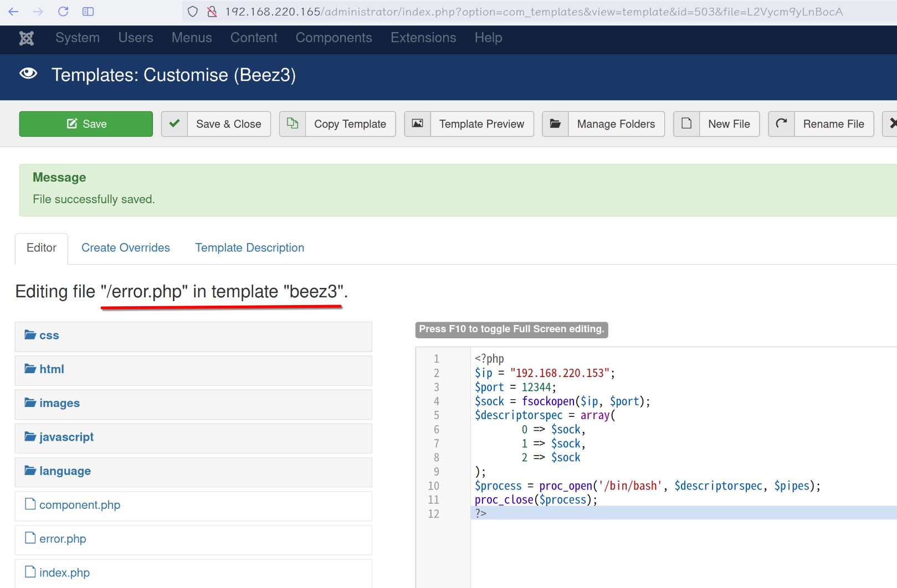Screen dimensions: 897x588
Task: Click line number 12 in gutter
Action: point(433,514)
